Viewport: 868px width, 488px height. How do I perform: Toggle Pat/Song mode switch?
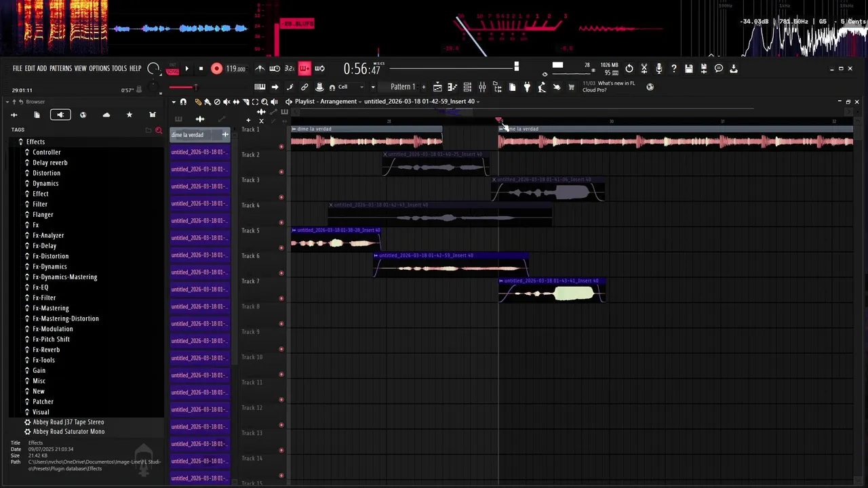click(x=172, y=69)
